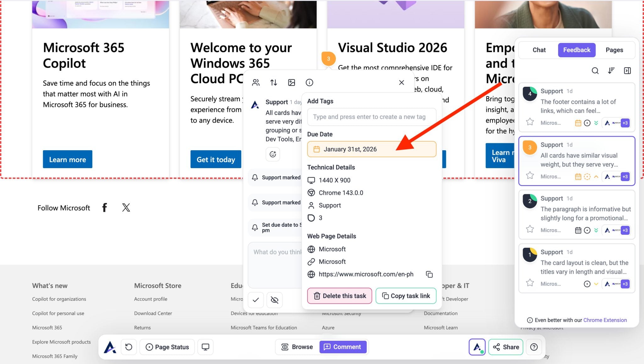The height and width of the screenshot is (364, 644).
Task: Click the priority arrows icon in task popup
Action: pos(274,83)
